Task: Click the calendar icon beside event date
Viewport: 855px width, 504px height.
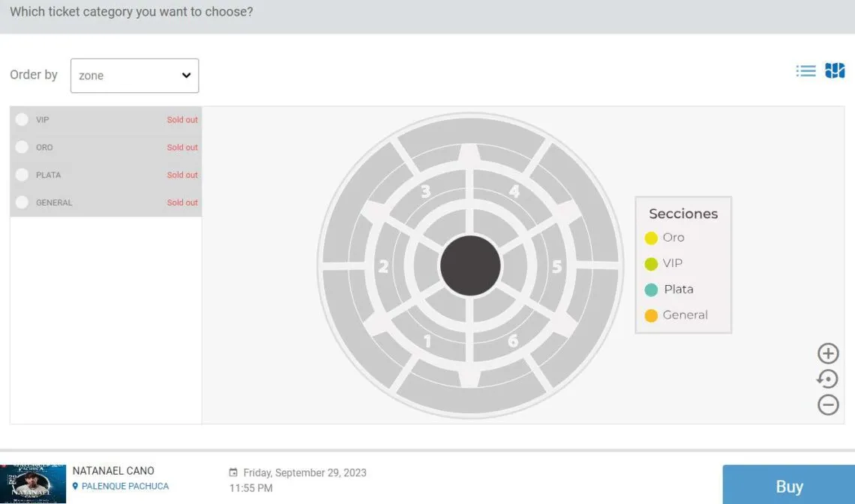Action: (233, 473)
